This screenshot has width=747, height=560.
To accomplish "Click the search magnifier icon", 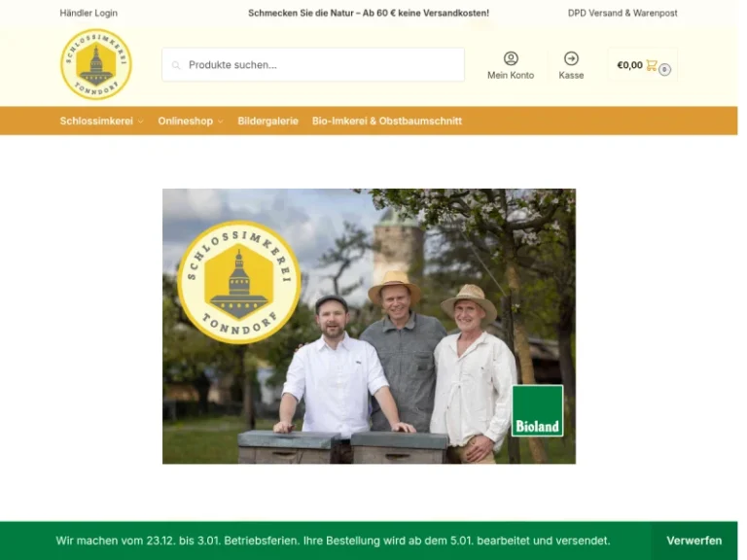I will (x=176, y=65).
